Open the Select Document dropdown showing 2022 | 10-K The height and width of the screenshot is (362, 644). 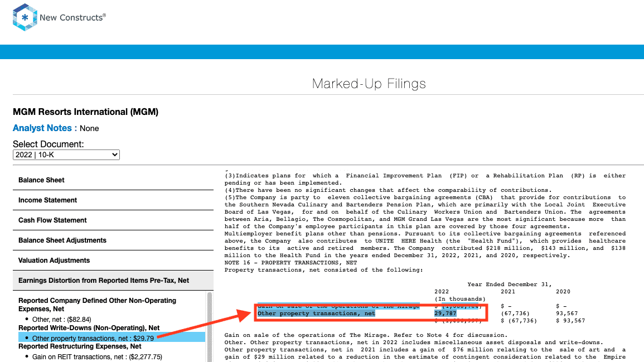[x=66, y=155]
